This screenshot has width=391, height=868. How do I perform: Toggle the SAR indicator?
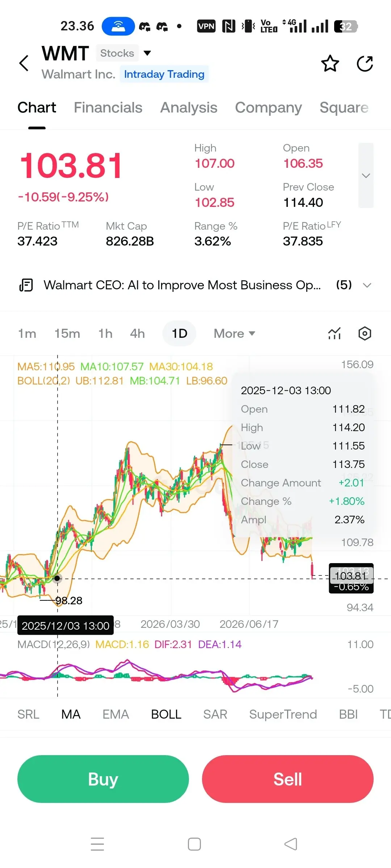tap(215, 714)
